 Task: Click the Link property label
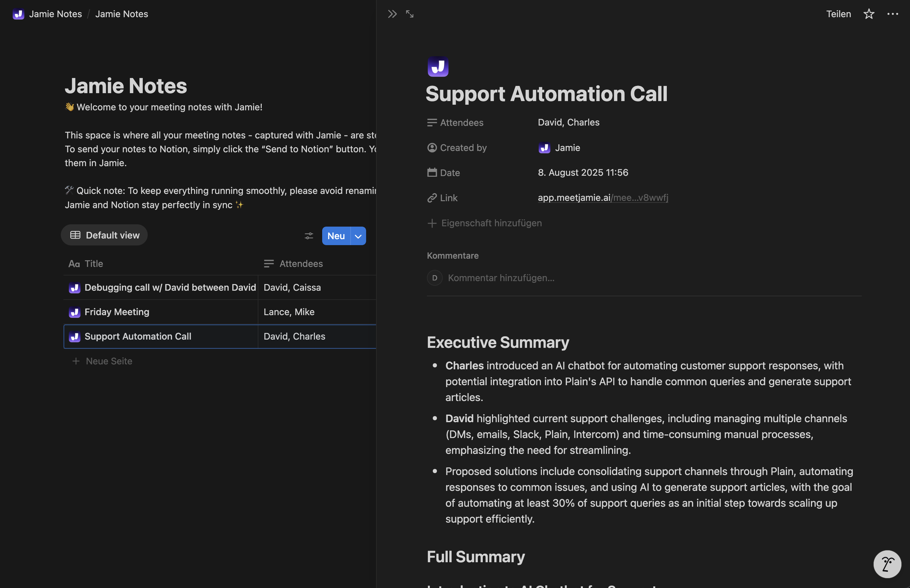pyautogui.click(x=449, y=198)
